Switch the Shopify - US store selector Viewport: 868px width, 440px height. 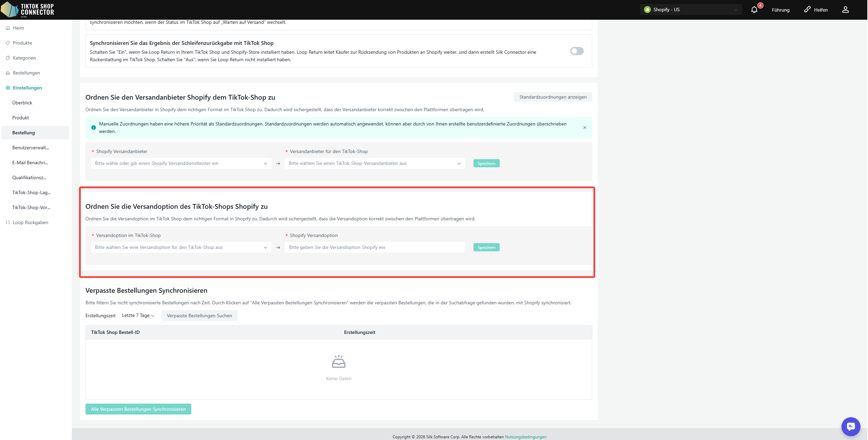point(690,10)
